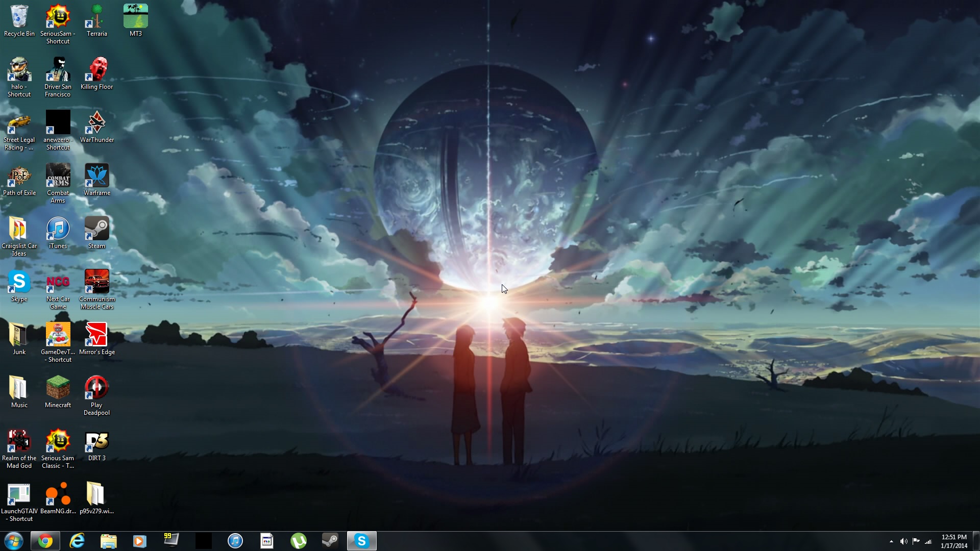
Task: Select the Realm of the Mad God icon
Action: click(x=19, y=449)
